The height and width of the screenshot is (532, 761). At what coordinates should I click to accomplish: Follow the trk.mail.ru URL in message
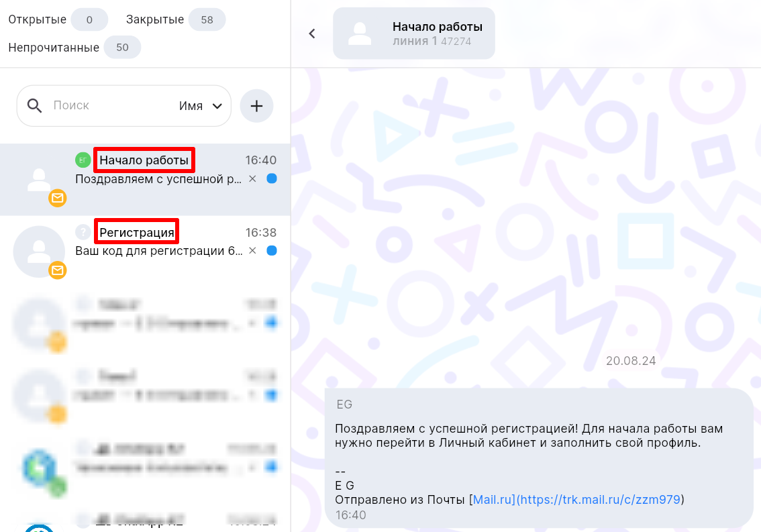click(x=599, y=500)
